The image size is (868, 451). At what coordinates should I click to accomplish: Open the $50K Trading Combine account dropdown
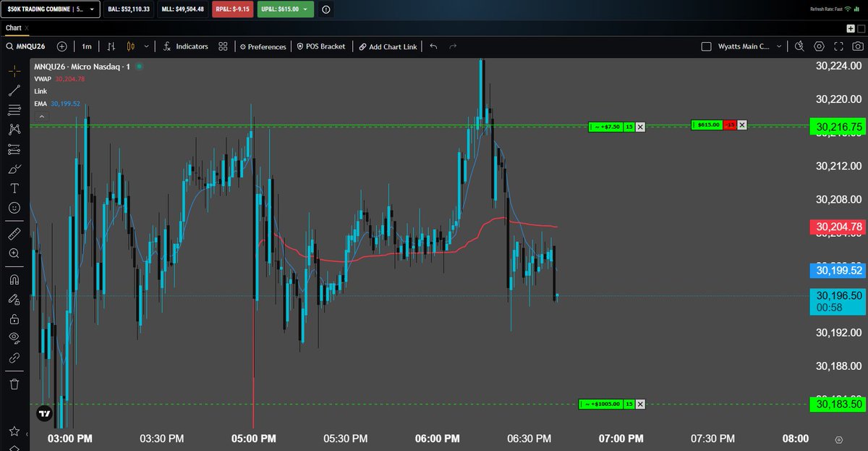(50, 9)
